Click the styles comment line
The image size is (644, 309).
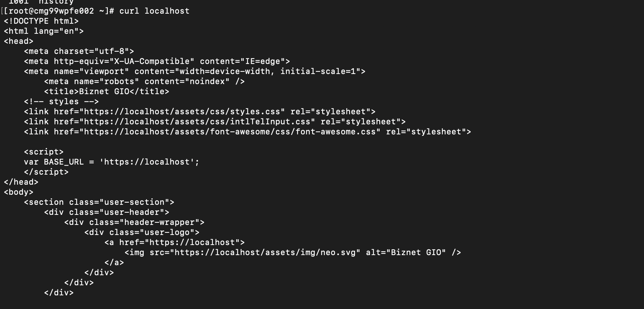(x=61, y=102)
